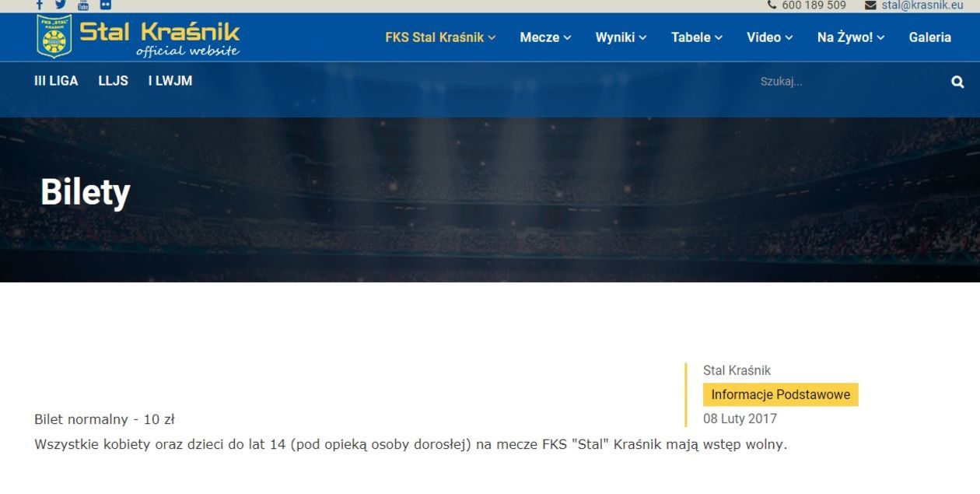This screenshot has height=494, width=980.
Task: Click the Stal Kraśnik club crest logo
Action: (54, 37)
